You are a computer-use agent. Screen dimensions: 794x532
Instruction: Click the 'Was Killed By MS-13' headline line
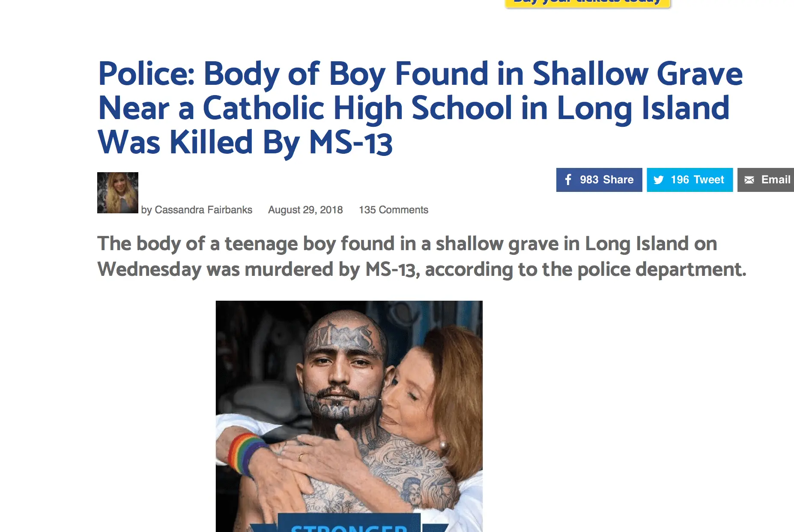point(245,143)
